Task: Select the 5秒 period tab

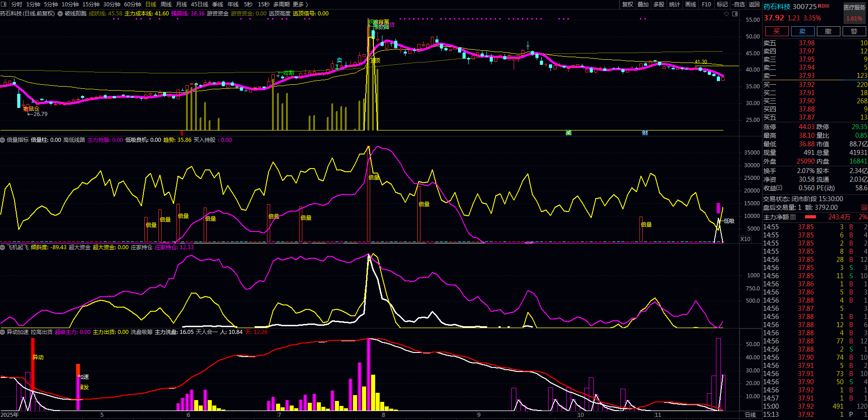Action: pyautogui.click(x=248, y=4)
